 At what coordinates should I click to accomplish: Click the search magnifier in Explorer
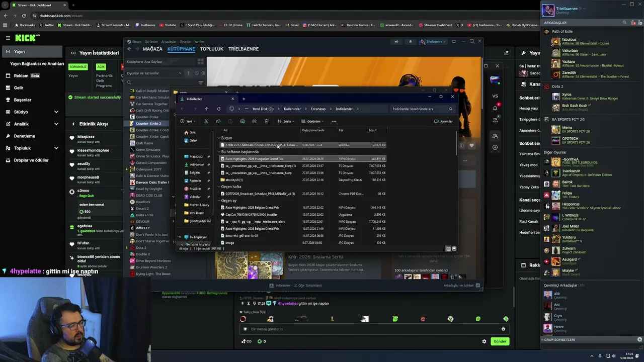[x=451, y=109]
